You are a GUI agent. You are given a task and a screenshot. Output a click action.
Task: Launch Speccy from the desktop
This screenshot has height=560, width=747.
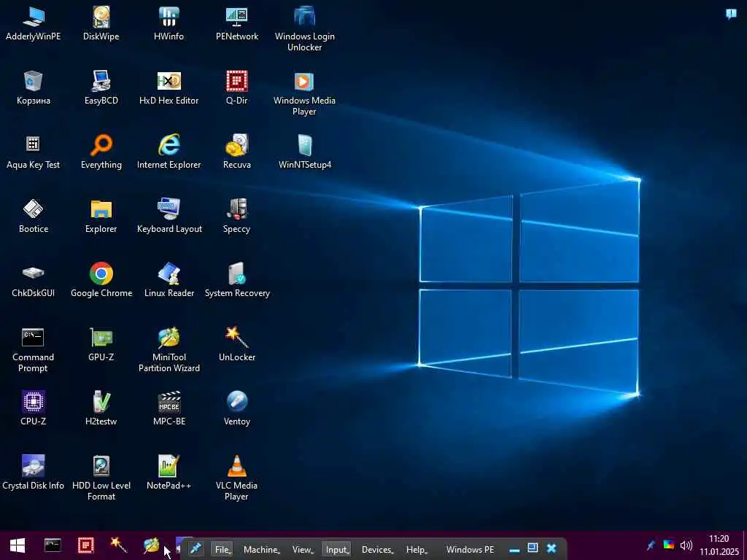(237, 217)
